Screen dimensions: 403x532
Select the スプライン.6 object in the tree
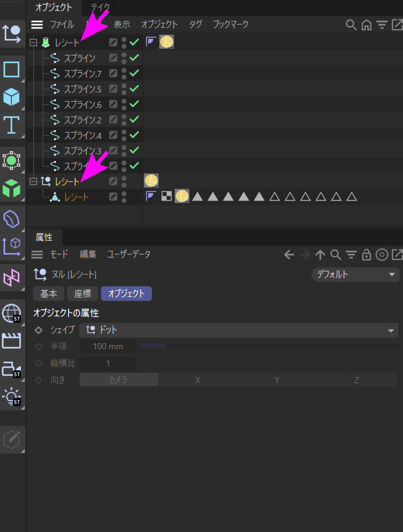tap(82, 104)
